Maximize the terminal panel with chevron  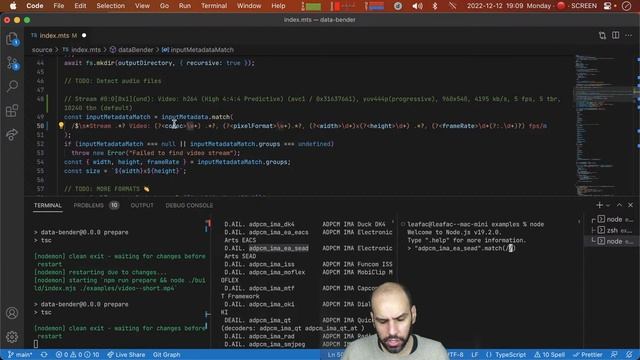pos(619,205)
